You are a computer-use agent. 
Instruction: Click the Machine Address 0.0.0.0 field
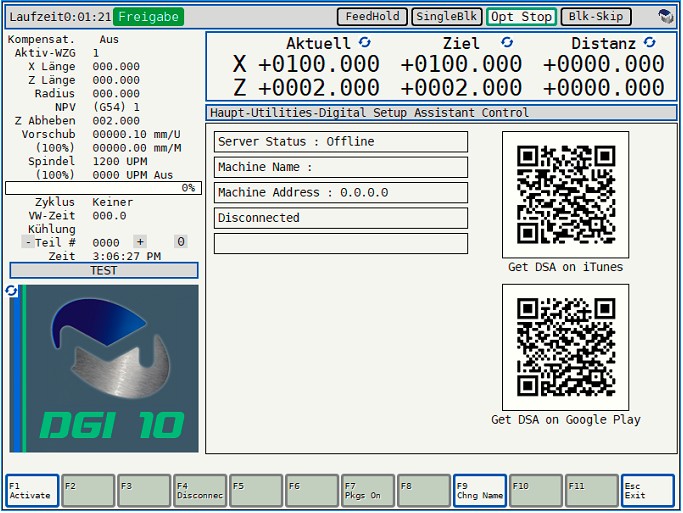pyautogui.click(x=341, y=192)
